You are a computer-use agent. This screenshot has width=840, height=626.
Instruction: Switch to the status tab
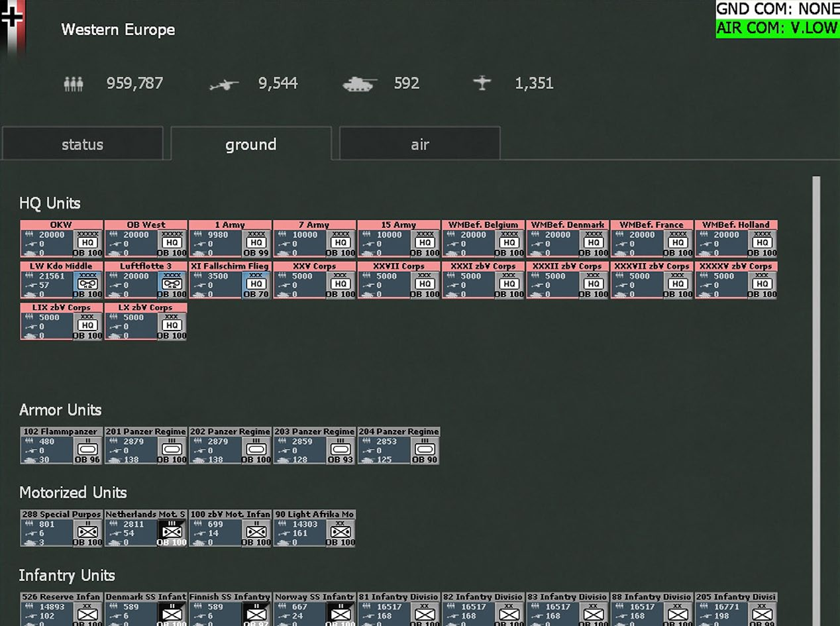[82, 144]
